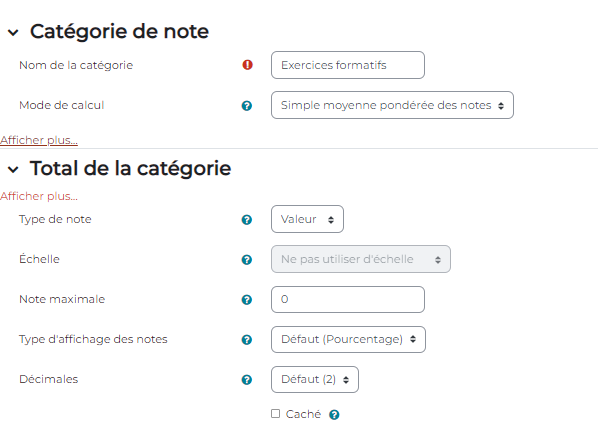This screenshot has width=598, height=426.
Task: Open the Type de note Valeur dropdown
Action: point(307,219)
